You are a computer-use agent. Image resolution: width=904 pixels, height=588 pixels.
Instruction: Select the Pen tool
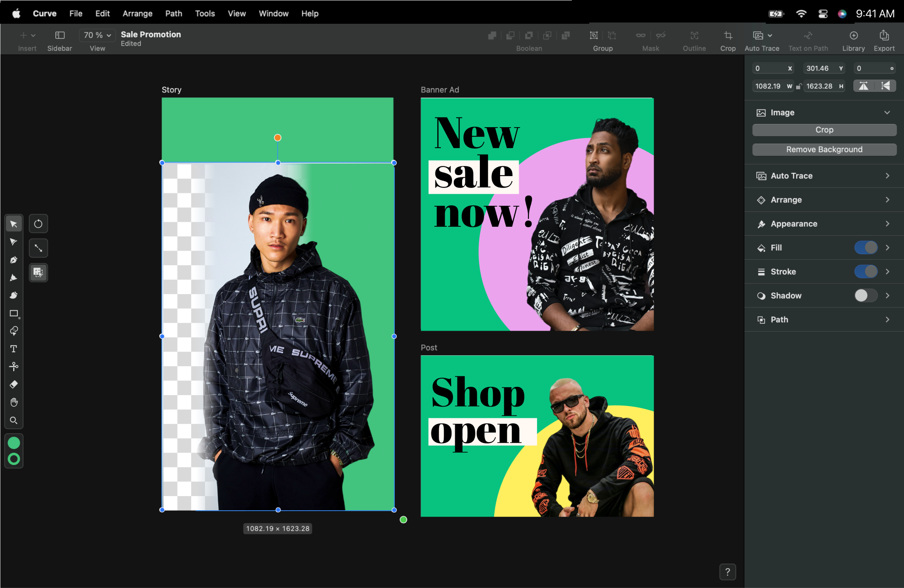pos(14,260)
